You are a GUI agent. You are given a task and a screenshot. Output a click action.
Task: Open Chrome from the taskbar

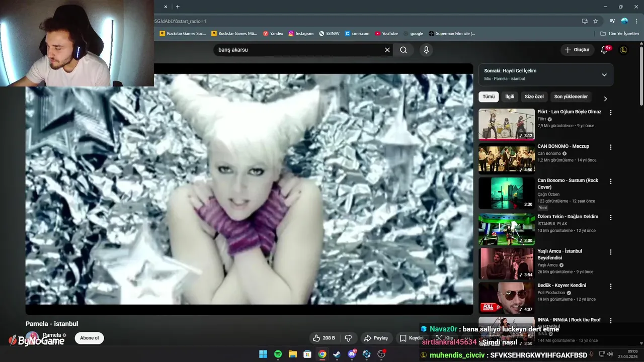[322, 354]
